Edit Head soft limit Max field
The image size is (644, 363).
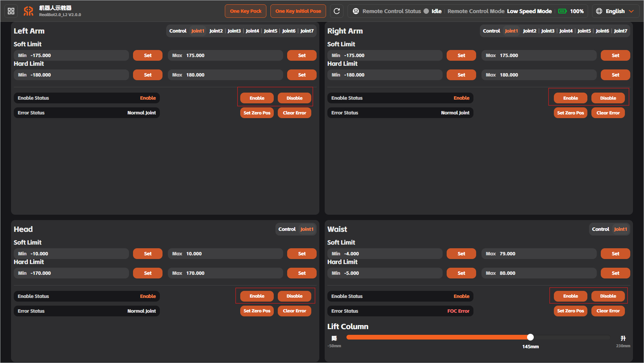point(226,254)
